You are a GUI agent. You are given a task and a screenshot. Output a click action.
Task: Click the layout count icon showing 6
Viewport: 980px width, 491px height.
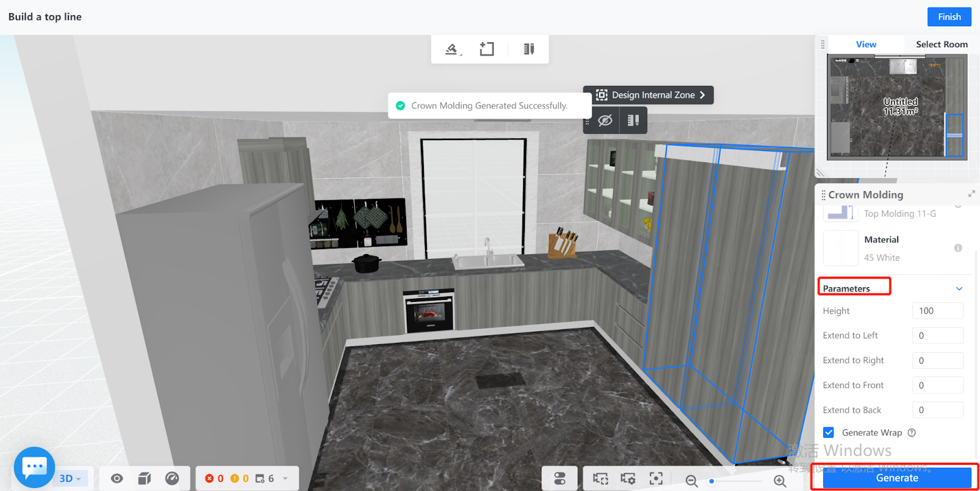point(260,478)
